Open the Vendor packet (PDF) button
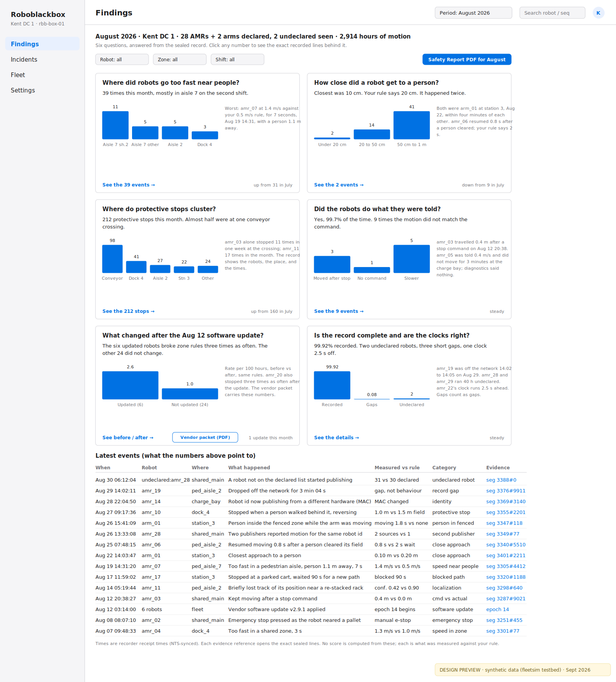This screenshot has height=682, width=616. click(x=205, y=437)
